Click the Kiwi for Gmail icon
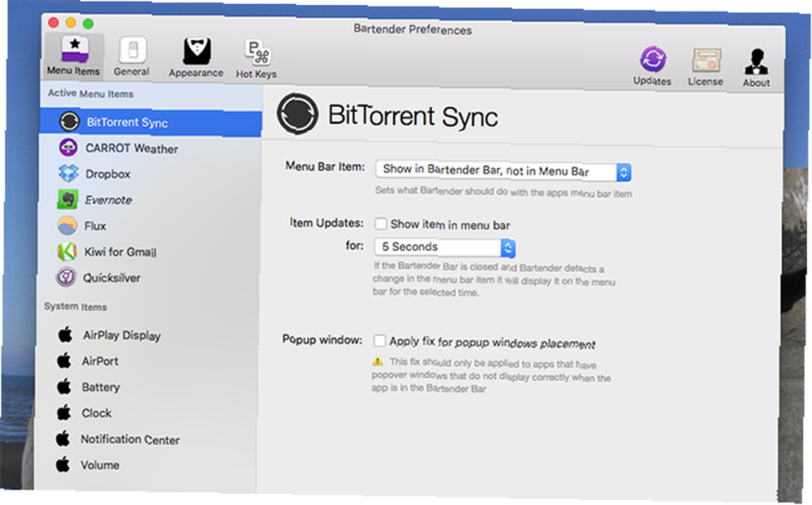The height and width of the screenshot is (505, 812). 67,251
